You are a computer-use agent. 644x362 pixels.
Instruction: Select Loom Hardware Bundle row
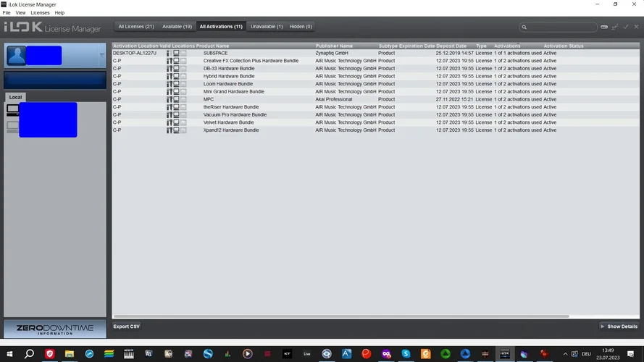click(375, 84)
